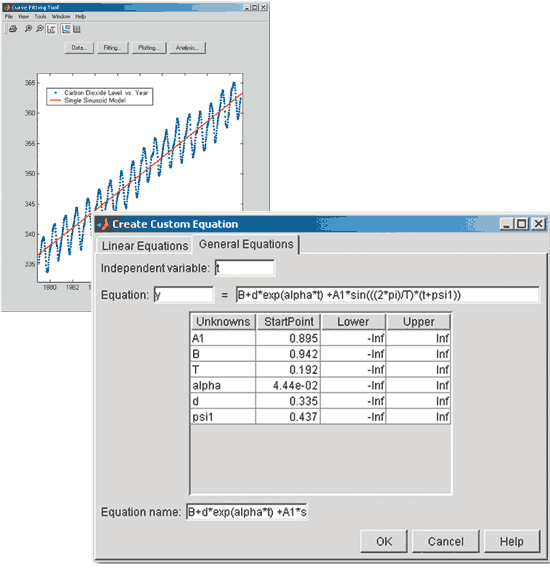Click the Lower bound -Inf cell for A1

click(x=353, y=338)
